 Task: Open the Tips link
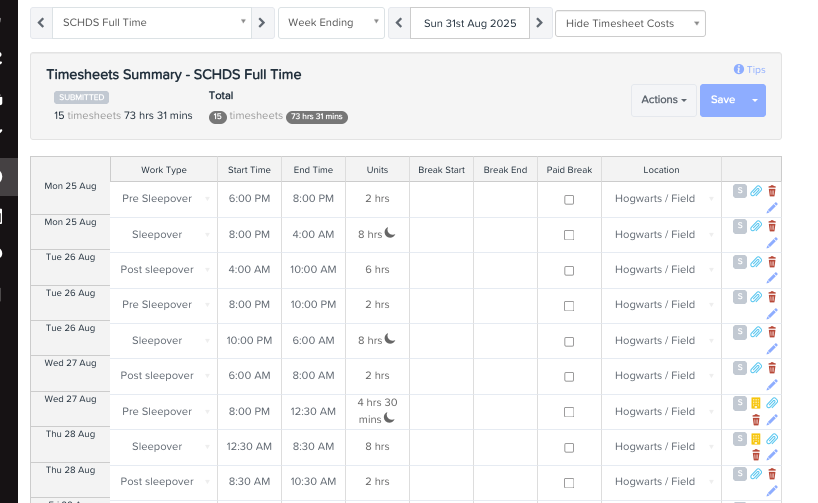click(x=750, y=69)
